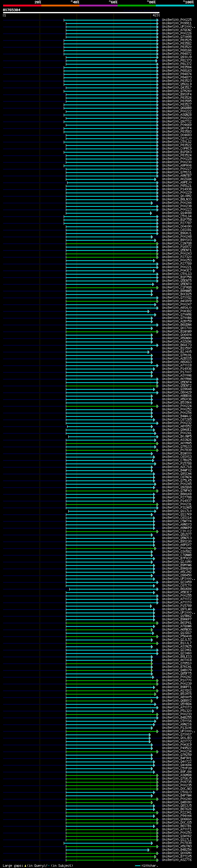Select the UniRef100_C6T265 label

pyautogui.click(x=177, y=419)
